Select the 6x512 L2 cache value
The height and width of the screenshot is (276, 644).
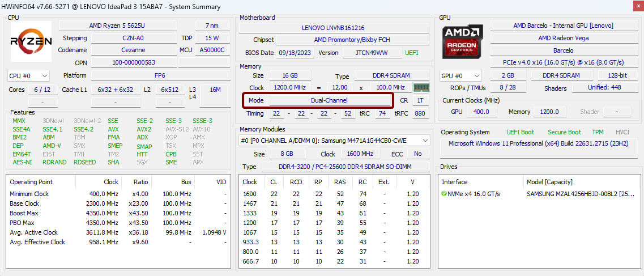tap(169, 90)
